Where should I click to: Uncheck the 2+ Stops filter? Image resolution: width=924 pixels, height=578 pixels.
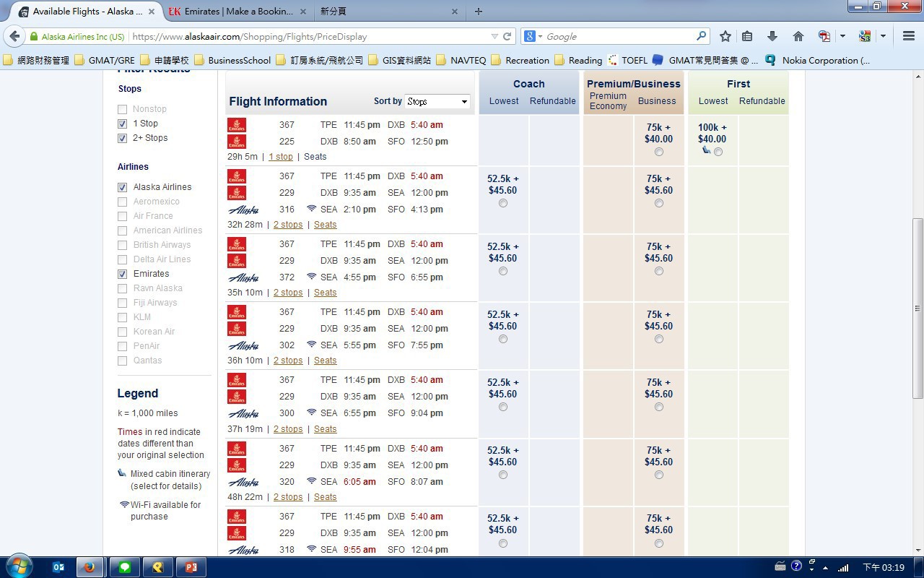pos(122,138)
